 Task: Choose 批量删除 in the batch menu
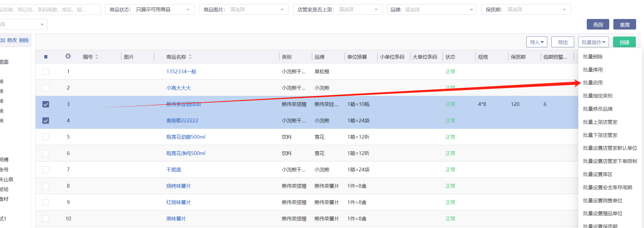point(593,57)
